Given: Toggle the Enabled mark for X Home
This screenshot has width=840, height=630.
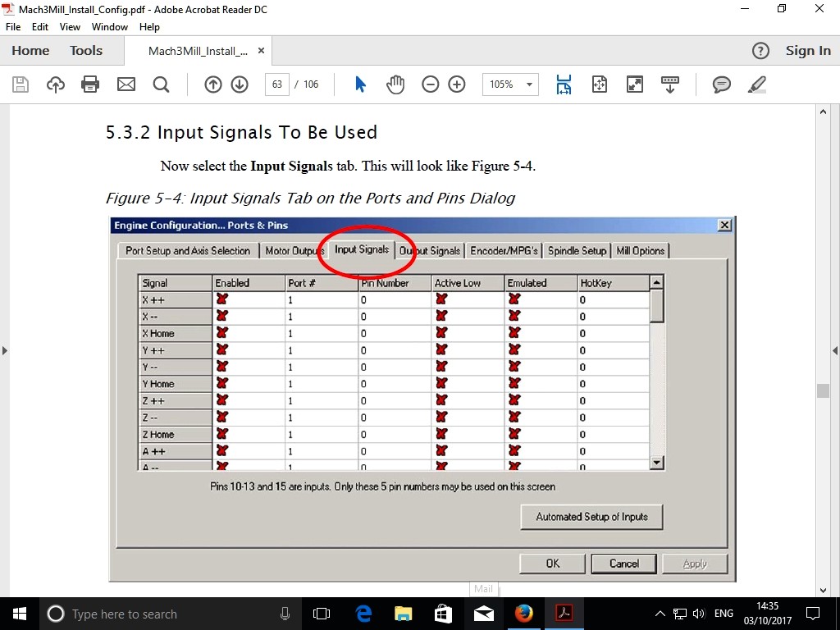Looking at the screenshot, I should (x=221, y=333).
